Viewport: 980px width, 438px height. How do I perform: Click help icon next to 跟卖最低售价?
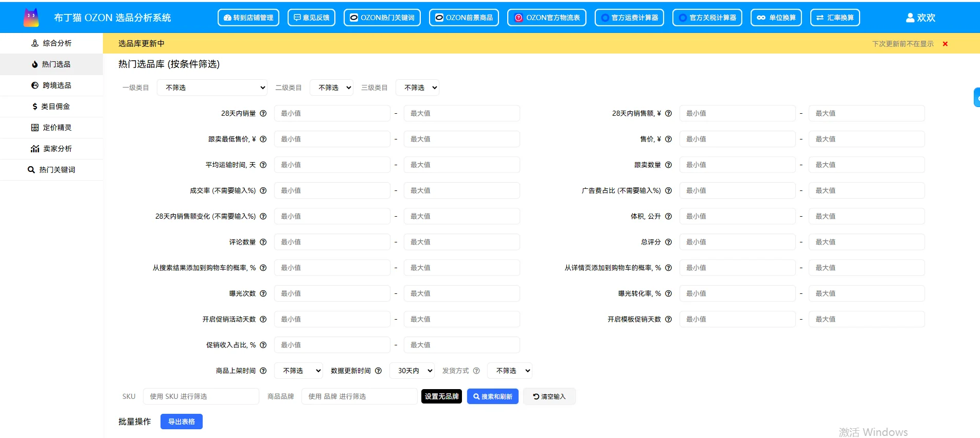coord(263,139)
